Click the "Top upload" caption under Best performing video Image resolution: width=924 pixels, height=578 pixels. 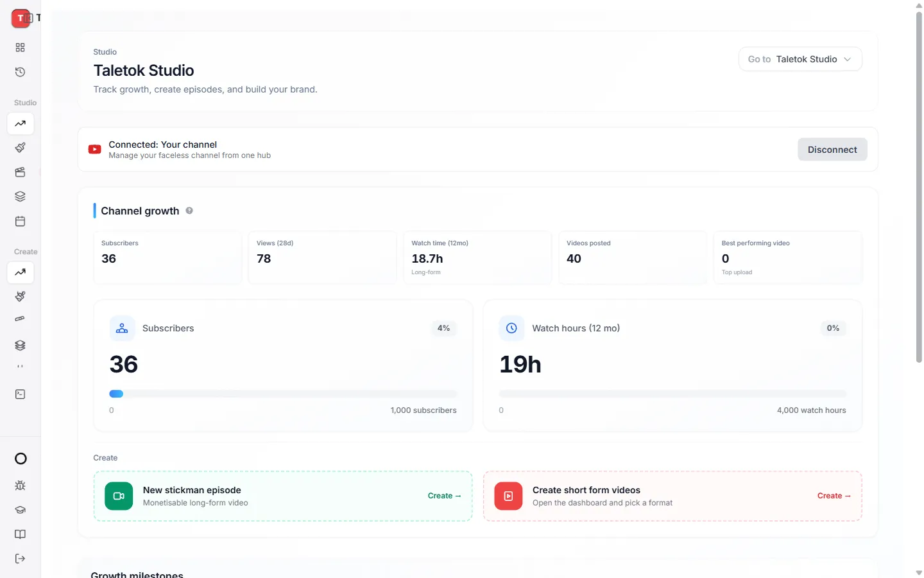pyautogui.click(x=737, y=272)
